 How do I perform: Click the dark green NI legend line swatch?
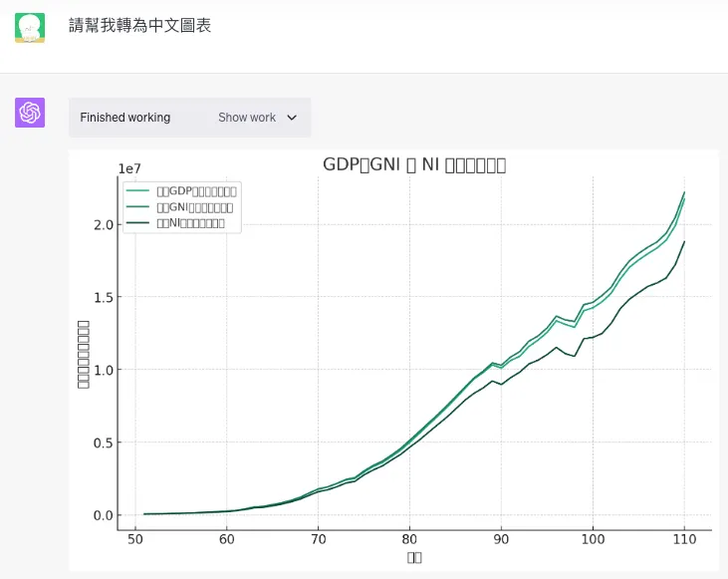point(137,222)
